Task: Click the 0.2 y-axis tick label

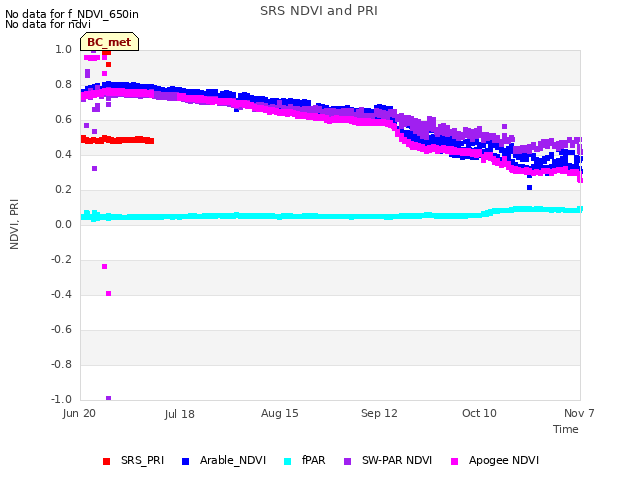Action: (x=63, y=189)
